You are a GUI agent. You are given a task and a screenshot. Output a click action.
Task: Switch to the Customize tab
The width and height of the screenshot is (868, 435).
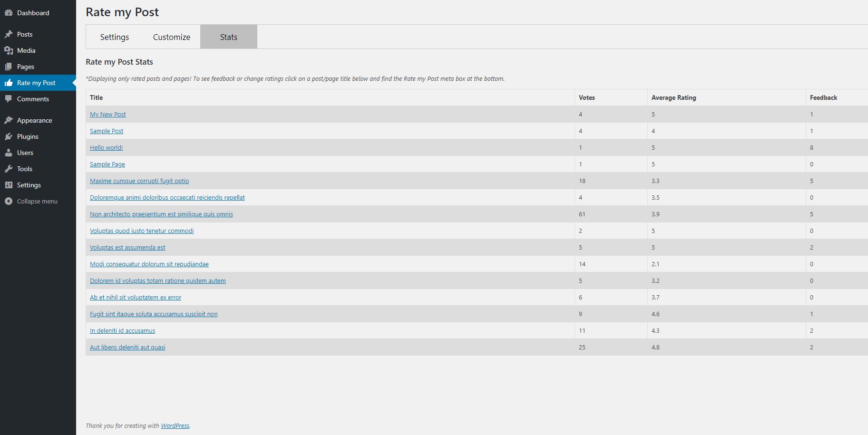tap(171, 37)
